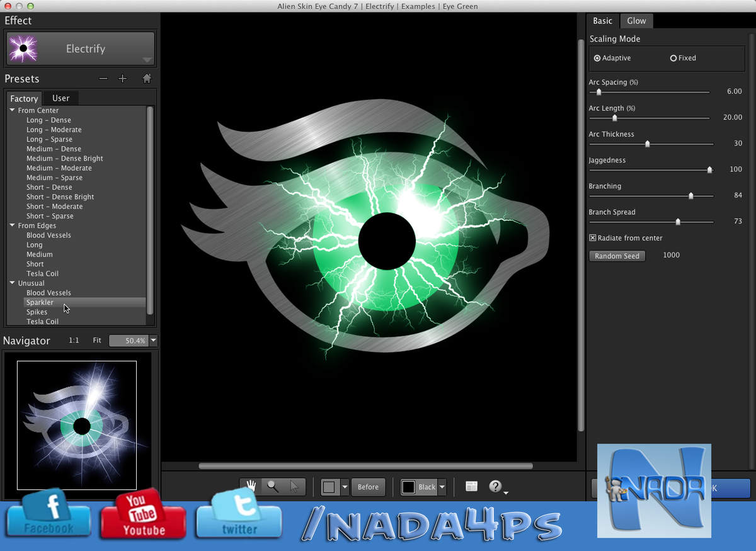The width and height of the screenshot is (756, 551).
Task: Set navigator zoom to 1:1
Action: point(74,340)
